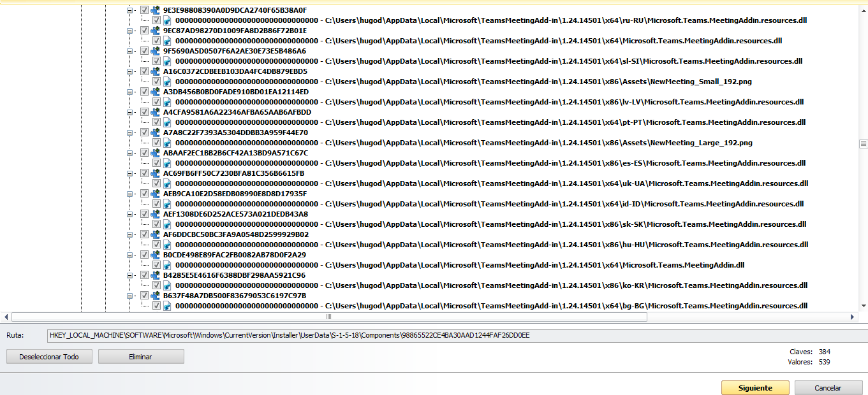Toggle checkbox of the x86 hu-HU resources.dll value

(x=156, y=245)
